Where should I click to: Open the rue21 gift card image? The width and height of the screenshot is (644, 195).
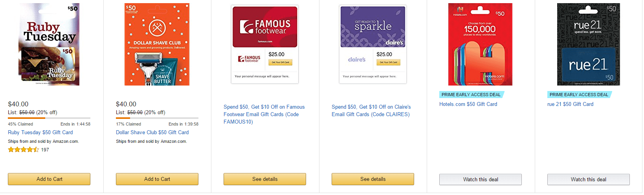coord(588,44)
